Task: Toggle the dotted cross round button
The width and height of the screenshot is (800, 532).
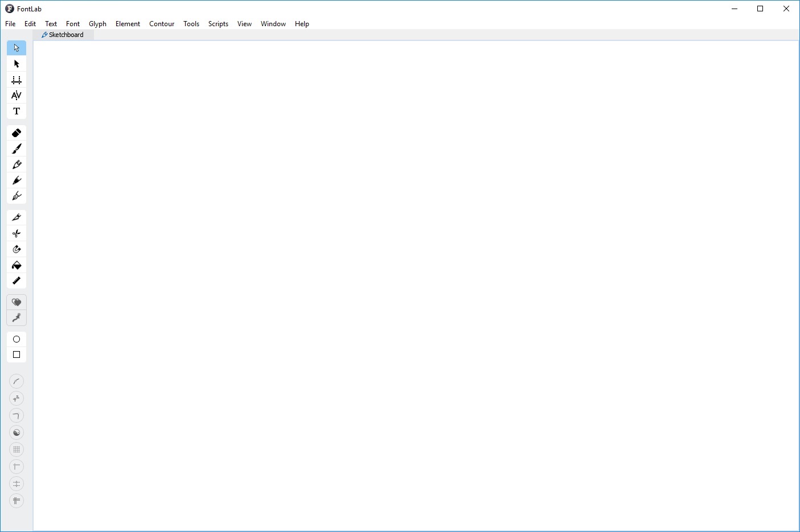Action: pyautogui.click(x=17, y=501)
